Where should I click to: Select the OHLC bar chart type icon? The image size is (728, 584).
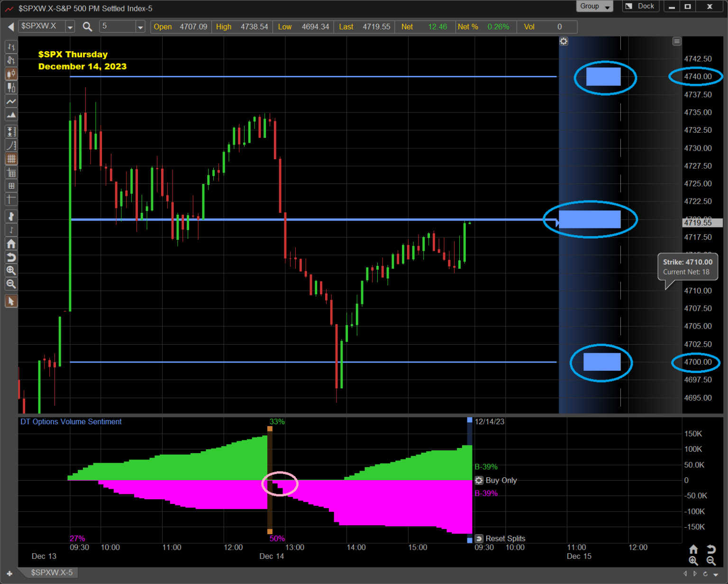click(x=11, y=47)
